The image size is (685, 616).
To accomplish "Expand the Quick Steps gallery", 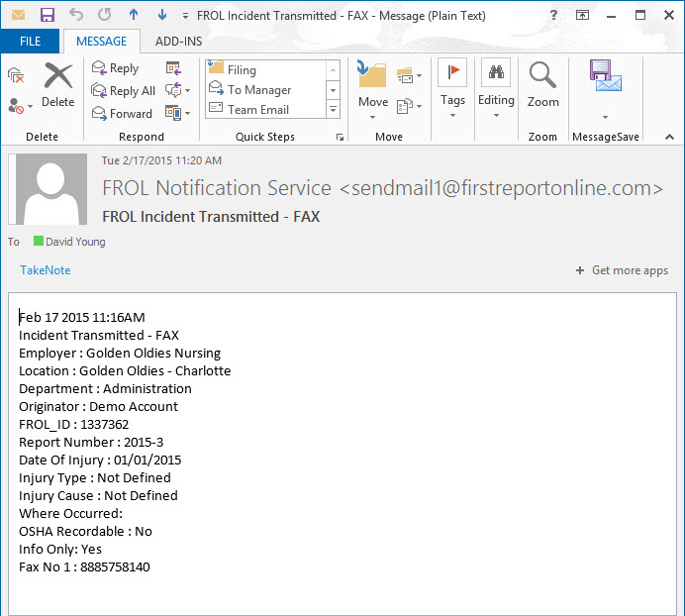I will point(333,110).
